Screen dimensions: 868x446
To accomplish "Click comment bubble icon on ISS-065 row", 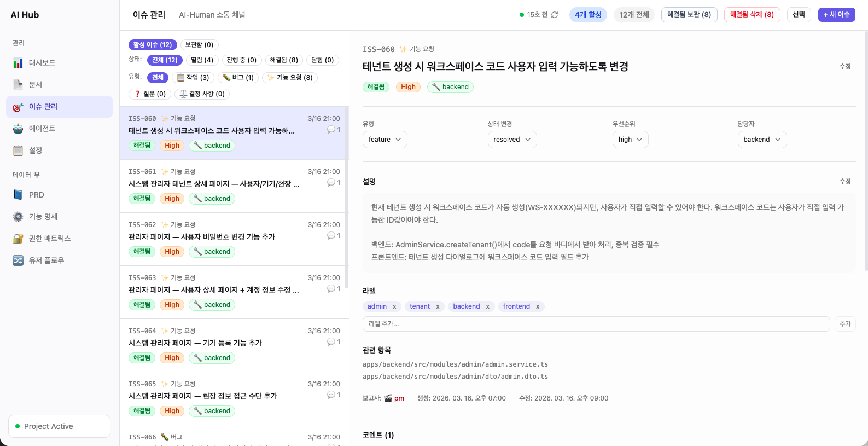I will [x=331, y=395].
